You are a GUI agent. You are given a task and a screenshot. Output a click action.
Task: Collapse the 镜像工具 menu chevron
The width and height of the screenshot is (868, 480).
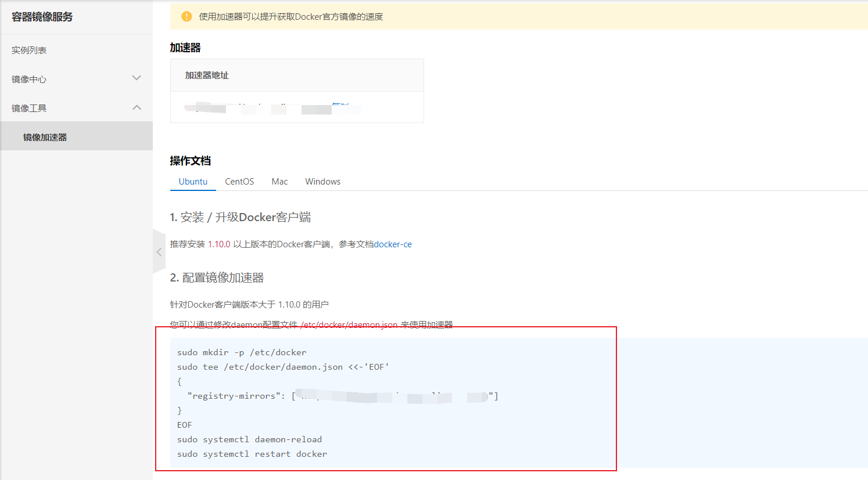point(137,107)
